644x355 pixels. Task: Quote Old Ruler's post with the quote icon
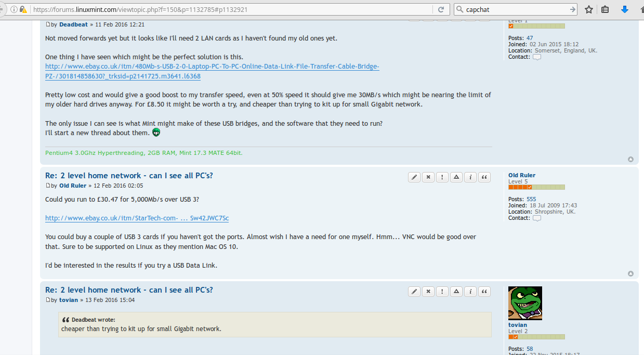pos(484,177)
